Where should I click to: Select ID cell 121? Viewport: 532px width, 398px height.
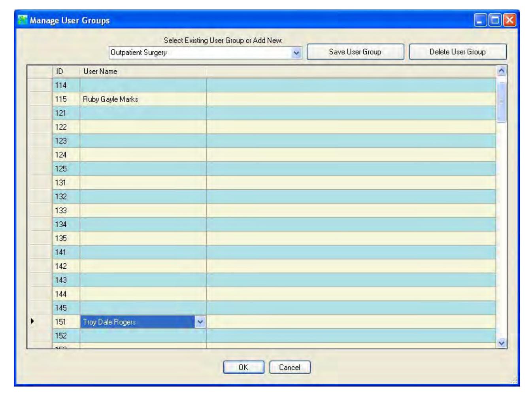[66, 113]
